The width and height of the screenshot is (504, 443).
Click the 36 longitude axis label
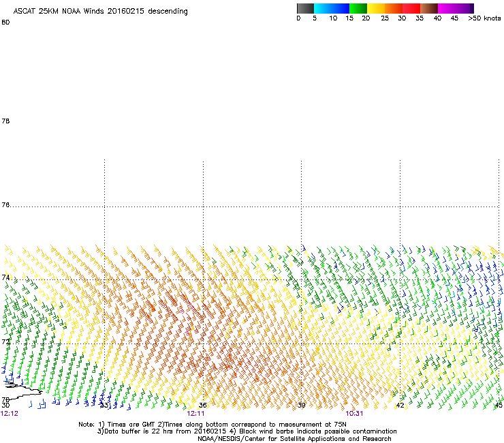click(202, 405)
